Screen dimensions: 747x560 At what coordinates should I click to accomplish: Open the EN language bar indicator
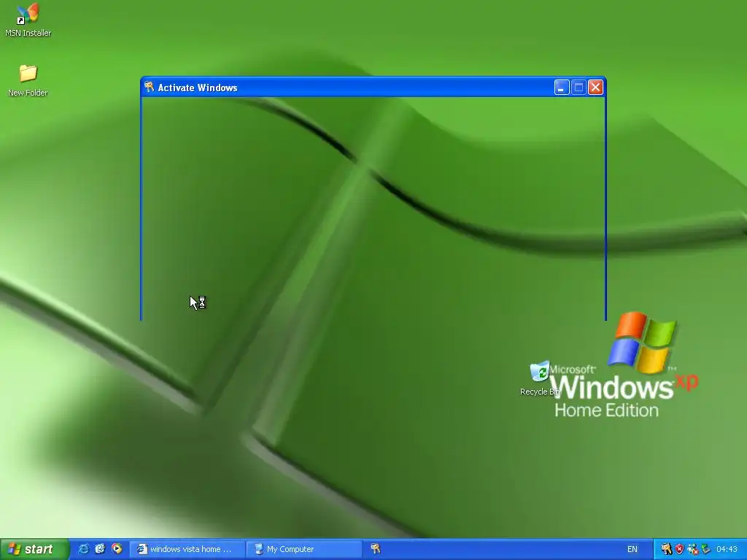click(632, 550)
